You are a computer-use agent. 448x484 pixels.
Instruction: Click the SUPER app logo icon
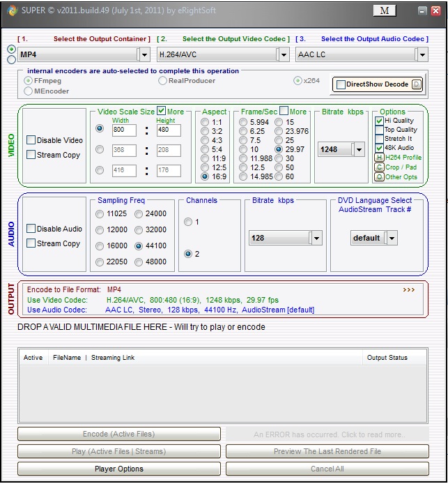click(x=13, y=10)
